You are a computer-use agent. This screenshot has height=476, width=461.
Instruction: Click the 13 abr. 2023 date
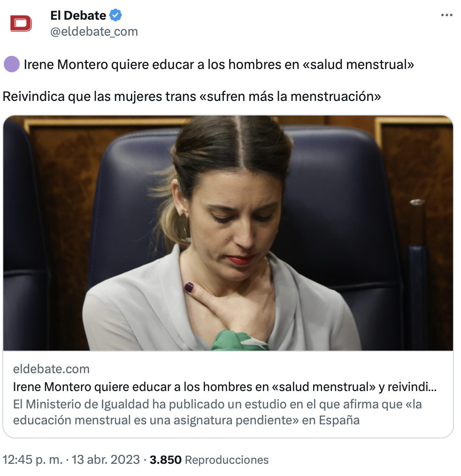pos(106,460)
